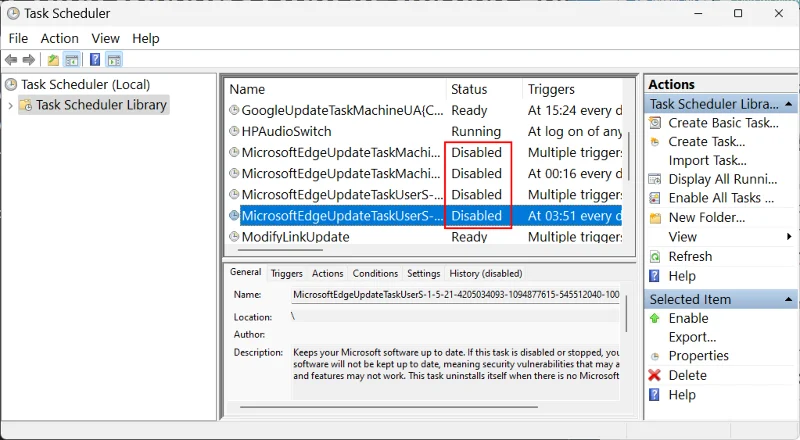Open the File menu

[18, 39]
